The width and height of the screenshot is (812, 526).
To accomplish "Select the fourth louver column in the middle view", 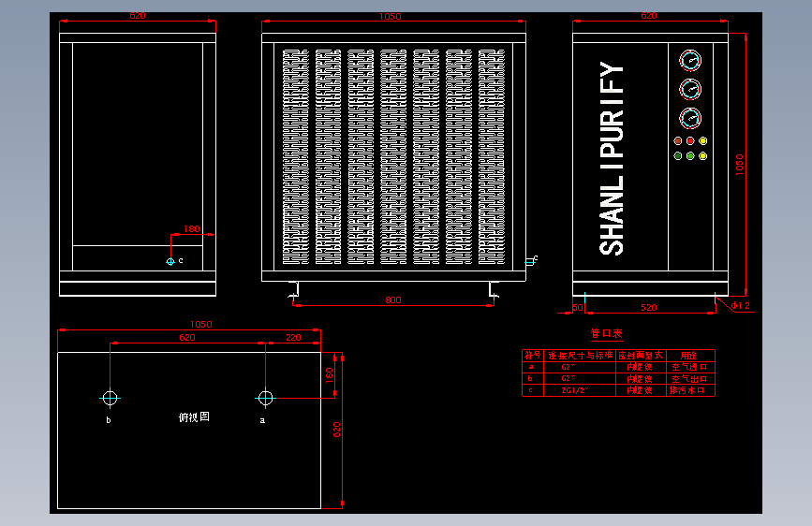I will (x=393, y=157).
